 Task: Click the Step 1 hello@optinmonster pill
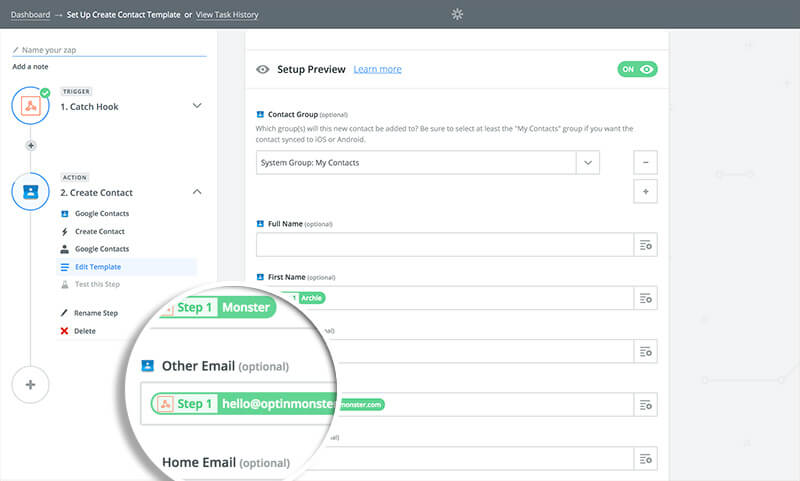coord(244,404)
